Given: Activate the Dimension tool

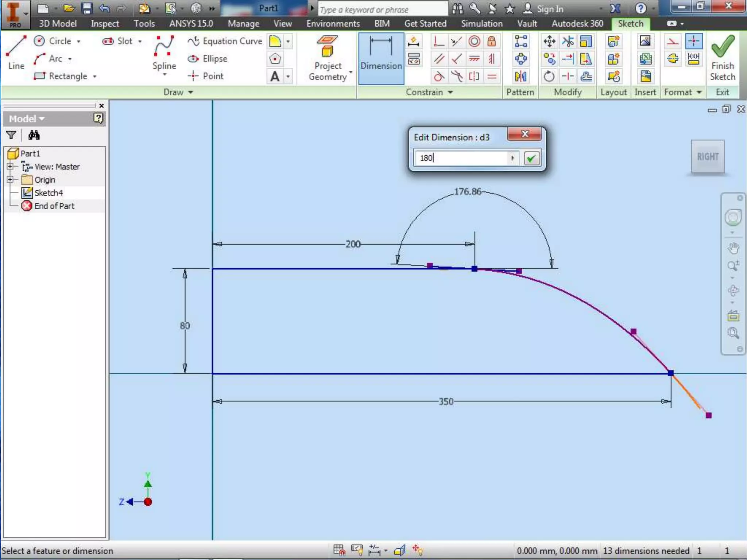Looking at the screenshot, I should point(381,58).
